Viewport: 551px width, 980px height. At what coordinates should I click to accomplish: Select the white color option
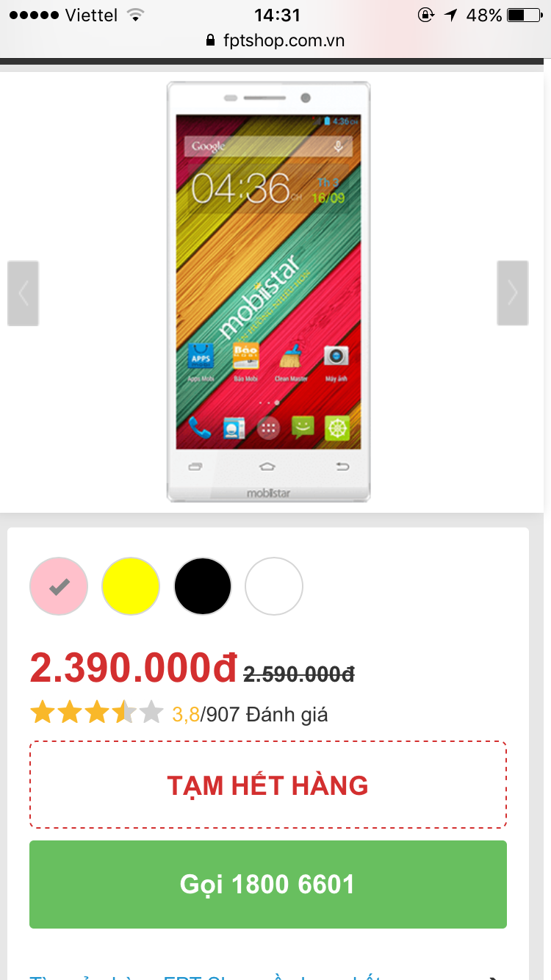pyautogui.click(x=274, y=586)
